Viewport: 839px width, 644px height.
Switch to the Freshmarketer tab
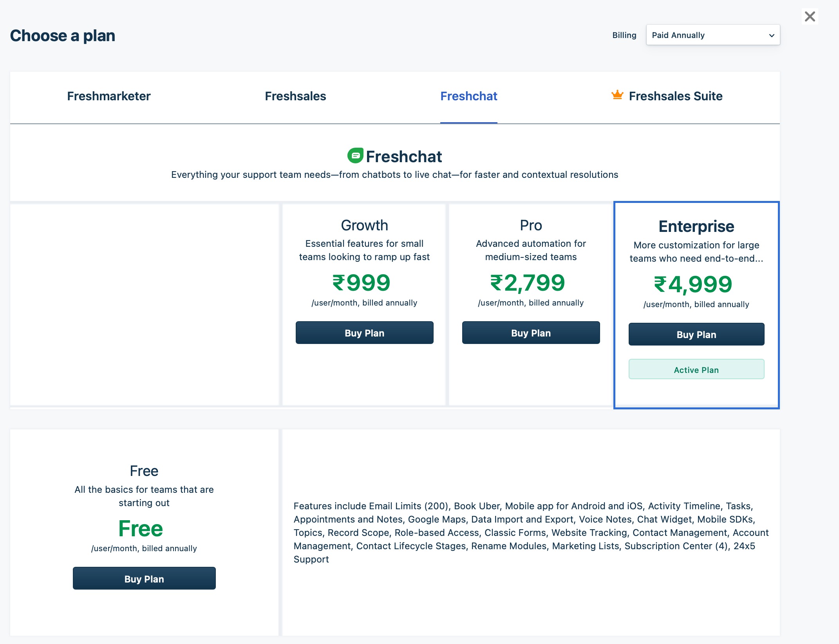108,96
